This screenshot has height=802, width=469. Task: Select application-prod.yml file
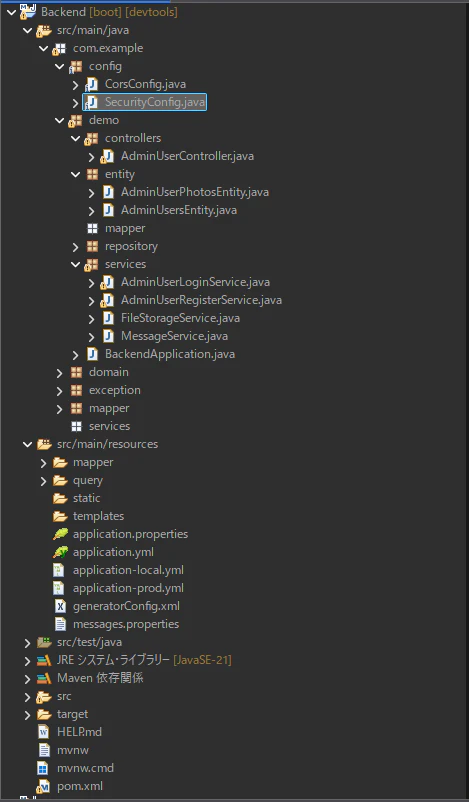click(x=128, y=588)
